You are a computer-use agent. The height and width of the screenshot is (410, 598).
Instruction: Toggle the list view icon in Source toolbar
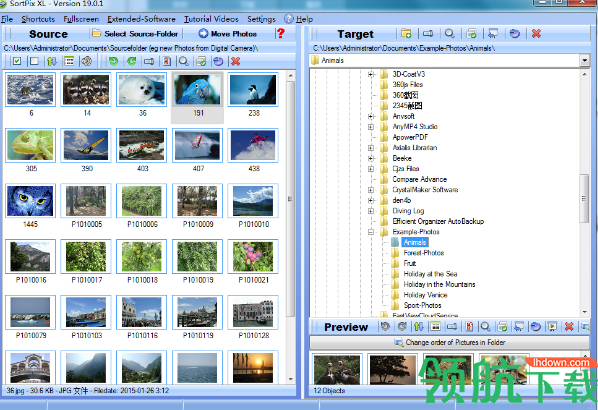(69, 61)
